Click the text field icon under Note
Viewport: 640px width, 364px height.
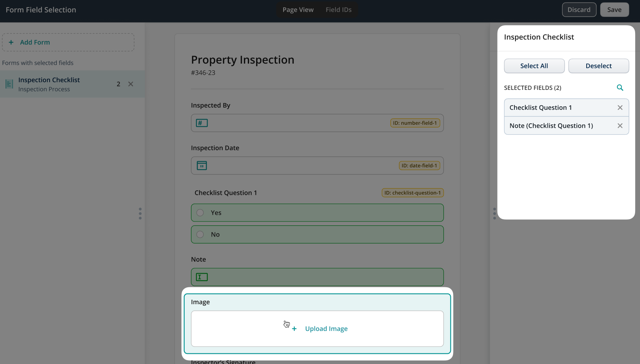[202, 277]
